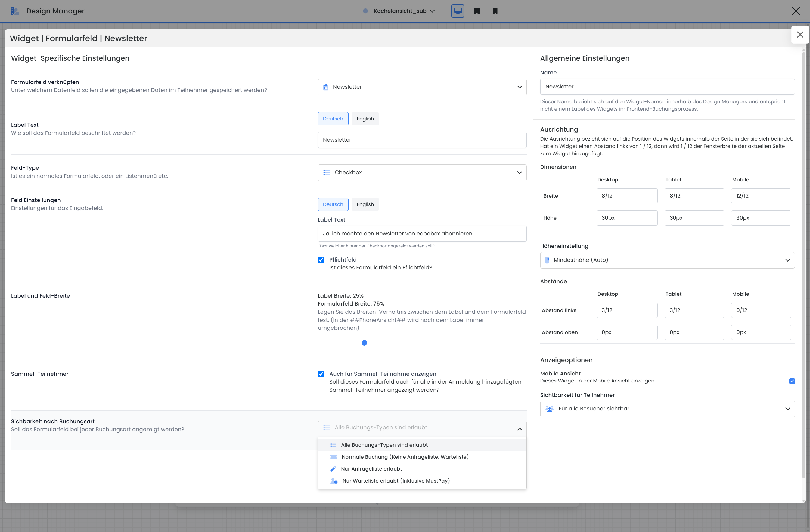Click the Desktop Breite 8/12 field
Viewport: 810px width, 532px height.
(626, 196)
